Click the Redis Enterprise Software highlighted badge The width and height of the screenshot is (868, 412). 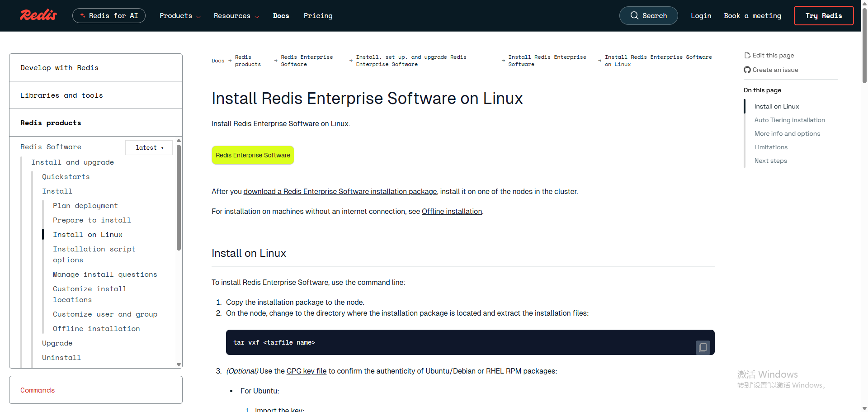(253, 155)
